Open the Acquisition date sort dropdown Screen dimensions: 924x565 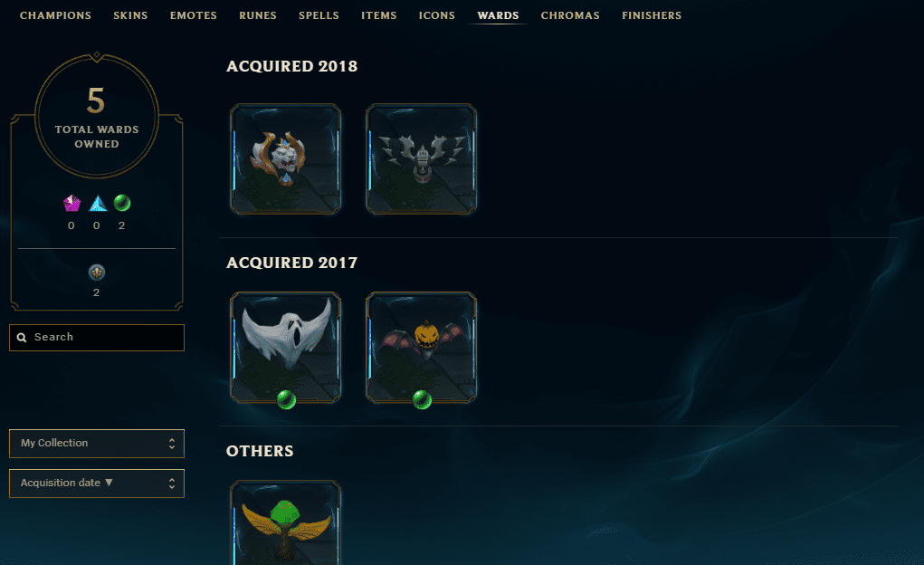tap(97, 484)
